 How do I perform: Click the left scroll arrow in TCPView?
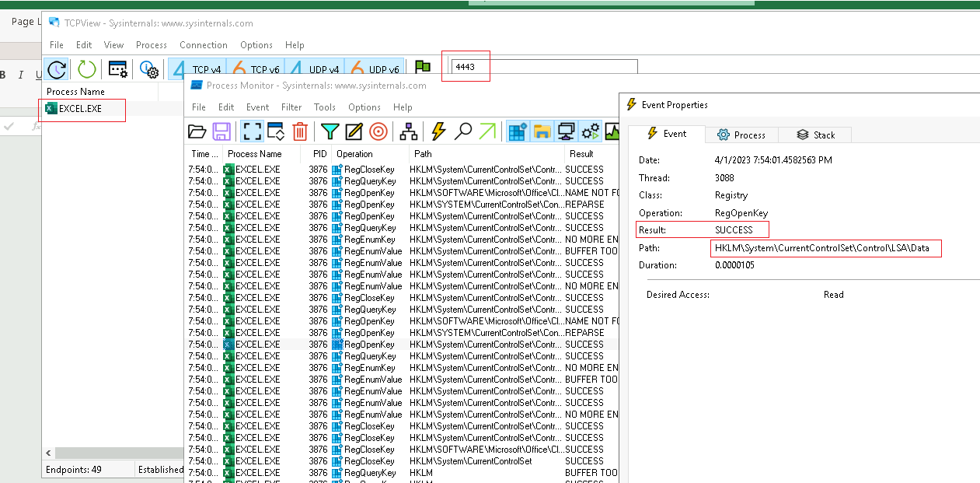[x=48, y=453]
